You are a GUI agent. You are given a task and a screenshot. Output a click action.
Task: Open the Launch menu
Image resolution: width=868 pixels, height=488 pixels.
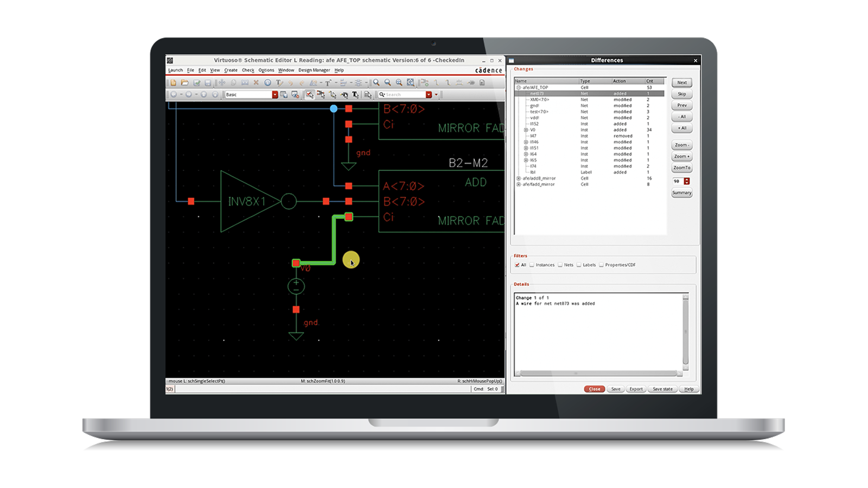click(x=175, y=70)
